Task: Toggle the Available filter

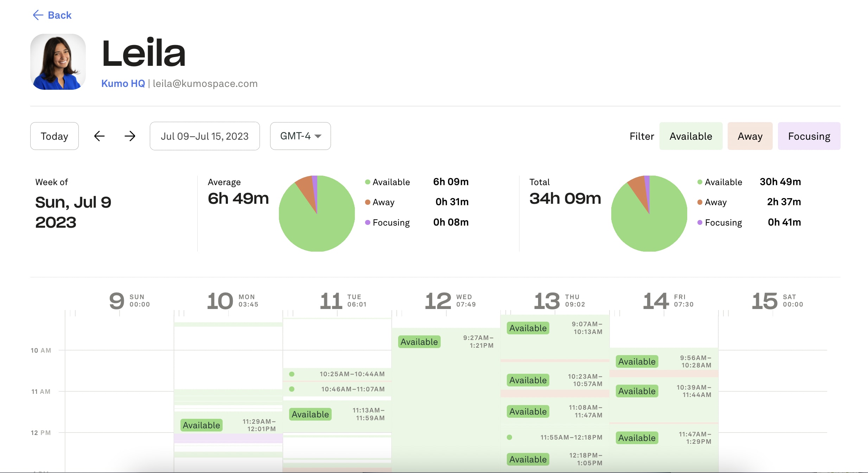Action: tap(690, 136)
